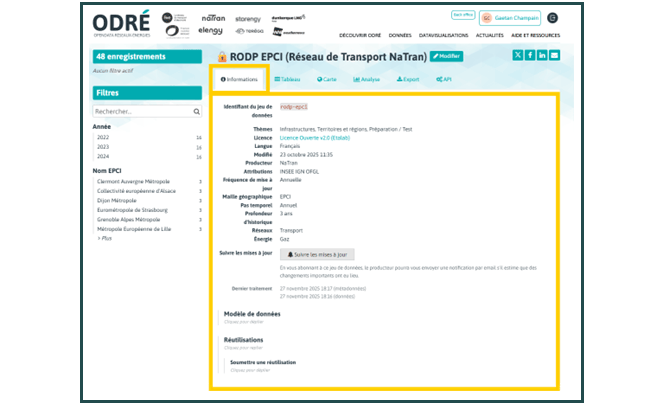This screenshot has height=417, width=663.
Task: Share dataset via LinkedIn icon
Action: click(x=542, y=55)
